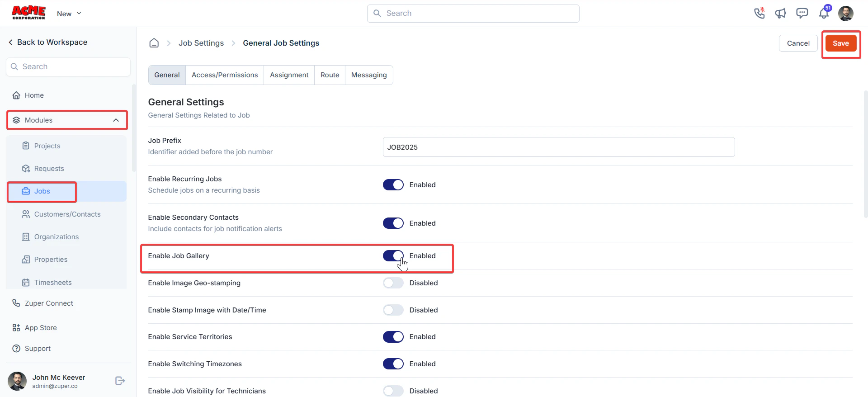Toggle Enable Image Geo-stamping switch
This screenshot has height=397, width=868.
click(393, 283)
